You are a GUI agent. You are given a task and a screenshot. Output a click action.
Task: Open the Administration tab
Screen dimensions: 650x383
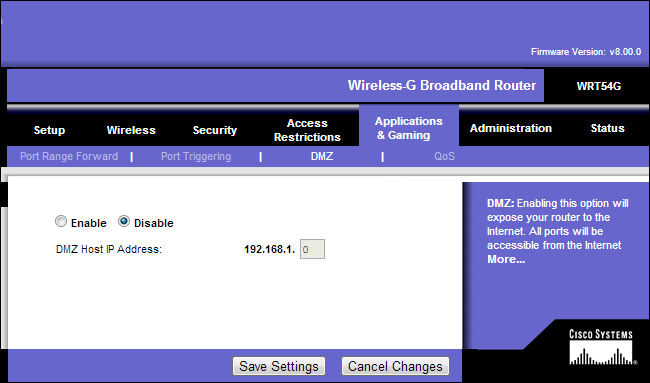point(511,128)
